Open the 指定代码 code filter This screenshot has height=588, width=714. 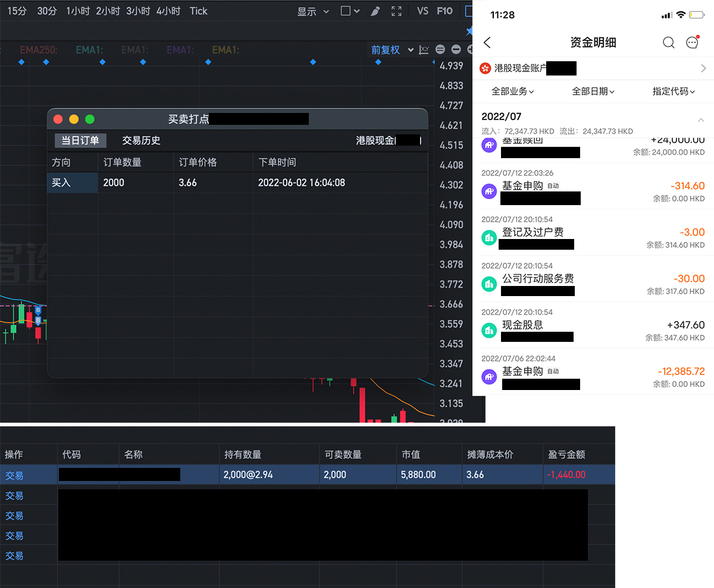(674, 91)
